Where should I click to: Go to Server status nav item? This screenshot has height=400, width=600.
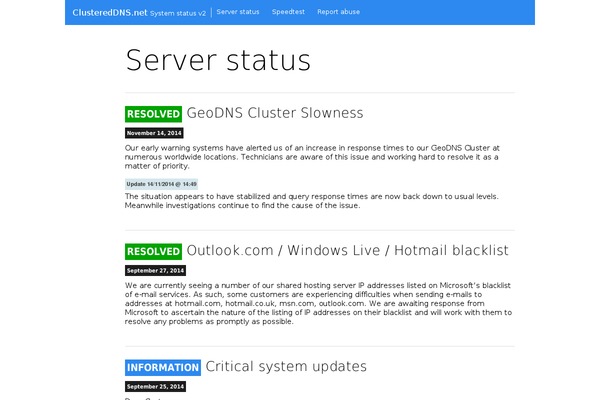coord(238,12)
